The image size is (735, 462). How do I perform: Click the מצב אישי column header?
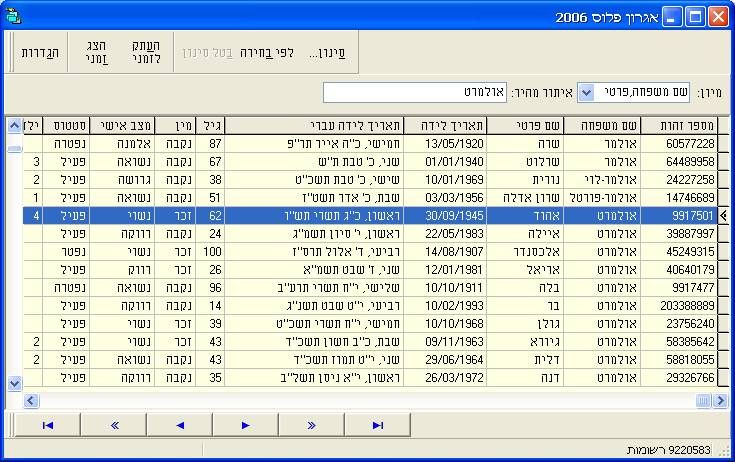122,126
